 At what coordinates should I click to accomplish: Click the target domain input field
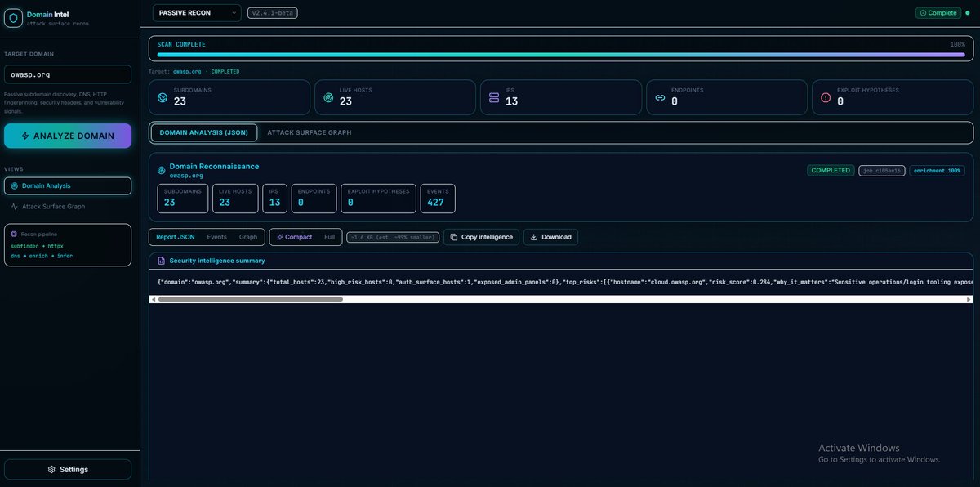pyautogui.click(x=68, y=74)
